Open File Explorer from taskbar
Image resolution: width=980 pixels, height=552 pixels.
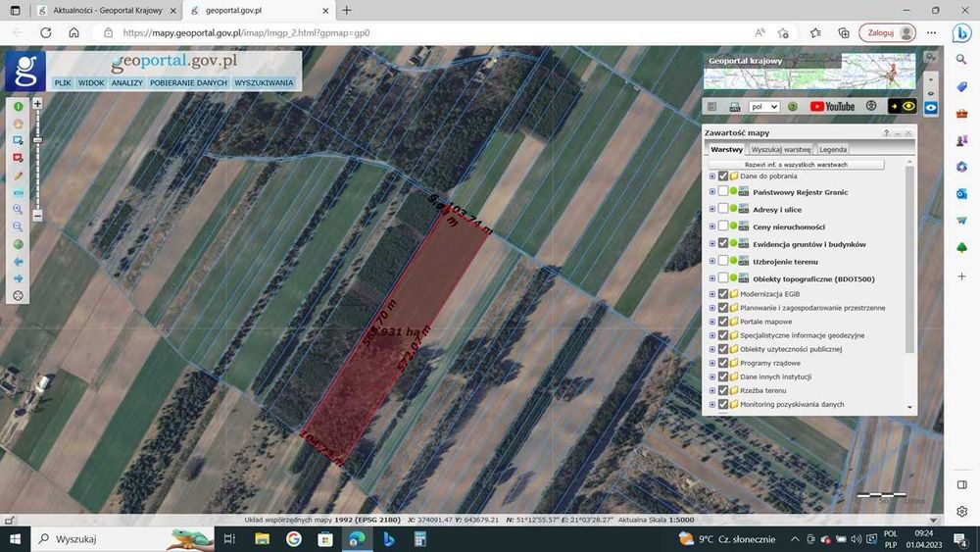(x=262, y=539)
